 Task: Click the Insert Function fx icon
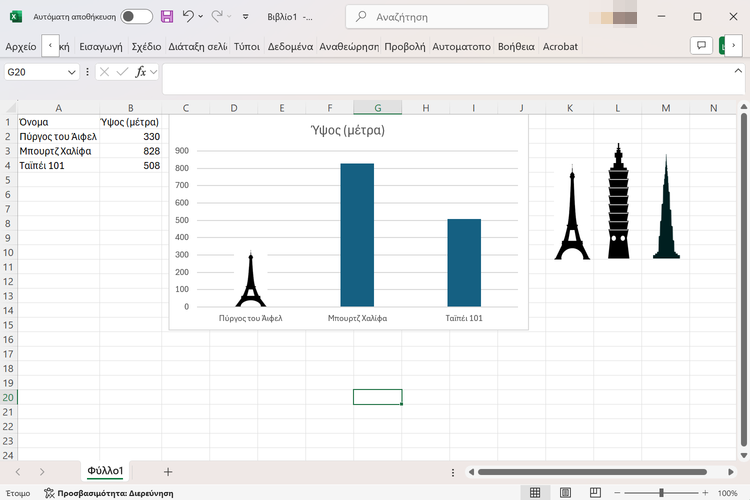pos(140,72)
